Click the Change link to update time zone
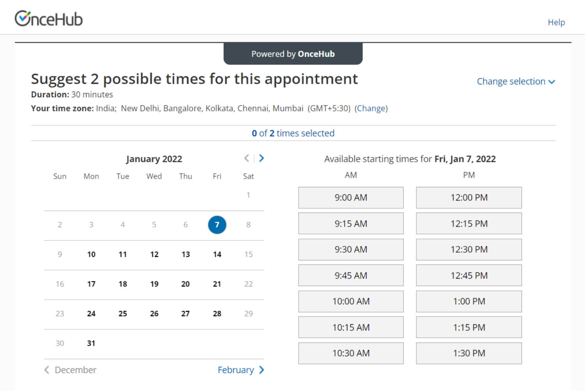585x392 pixels. point(371,108)
